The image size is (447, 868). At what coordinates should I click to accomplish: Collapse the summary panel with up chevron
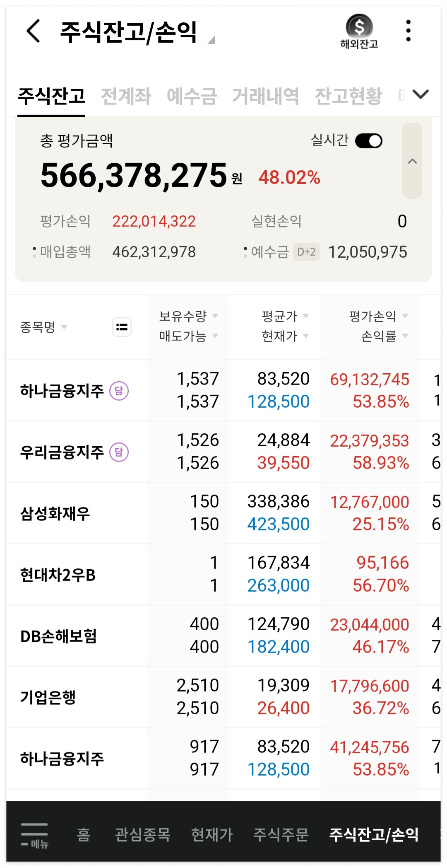point(412,161)
